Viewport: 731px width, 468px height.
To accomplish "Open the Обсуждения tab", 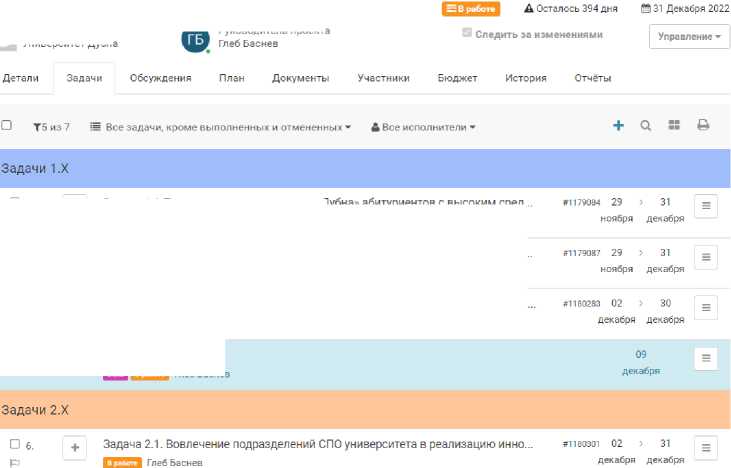I will click(x=160, y=78).
